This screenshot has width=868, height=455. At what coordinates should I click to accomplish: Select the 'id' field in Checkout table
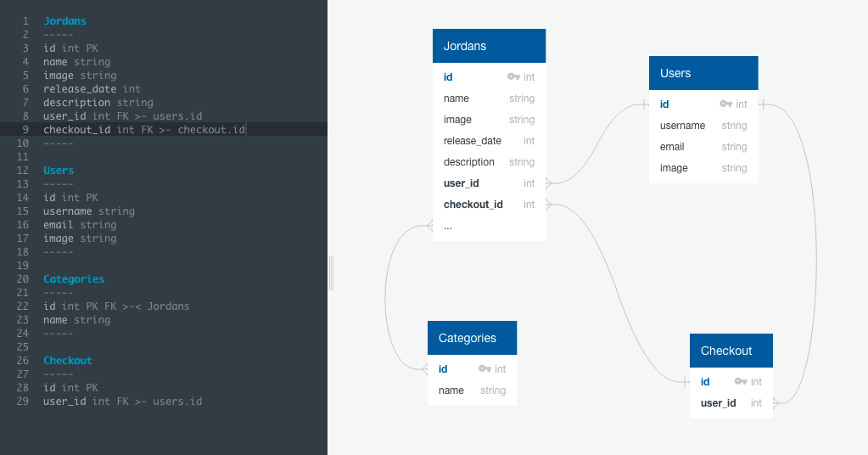pos(731,381)
